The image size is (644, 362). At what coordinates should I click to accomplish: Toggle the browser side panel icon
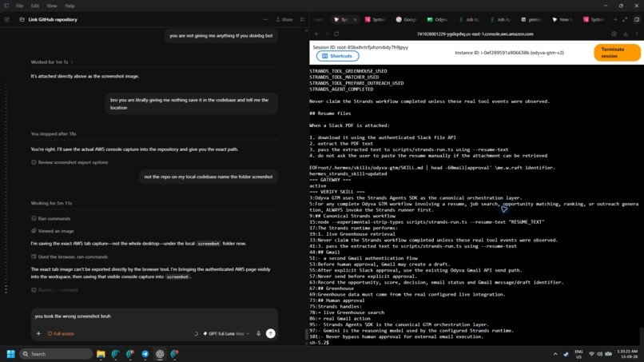pyautogui.click(x=637, y=19)
